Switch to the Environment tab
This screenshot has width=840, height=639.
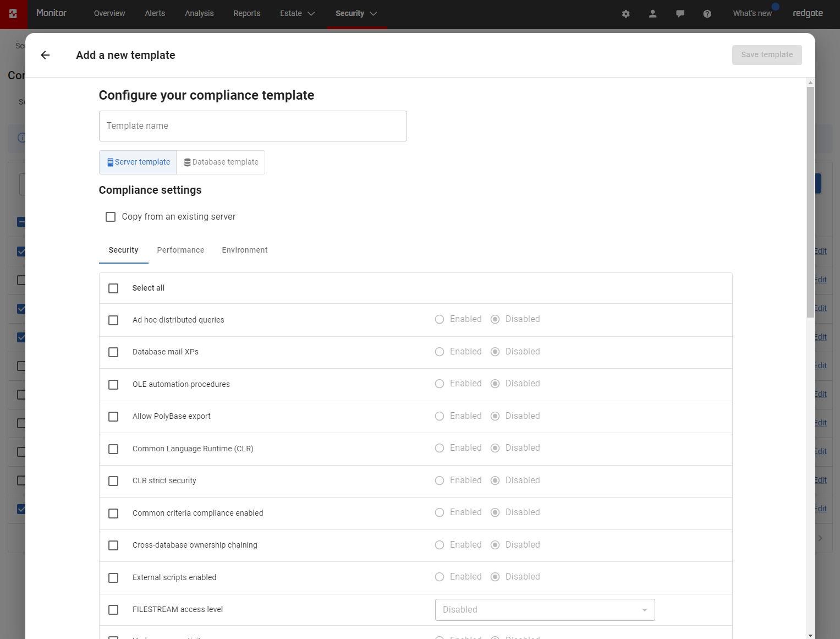pos(245,250)
